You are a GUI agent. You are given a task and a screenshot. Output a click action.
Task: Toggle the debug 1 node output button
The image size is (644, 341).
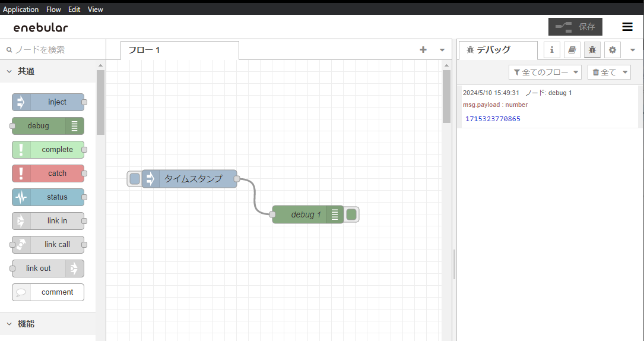pyautogui.click(x=351, y=214)
